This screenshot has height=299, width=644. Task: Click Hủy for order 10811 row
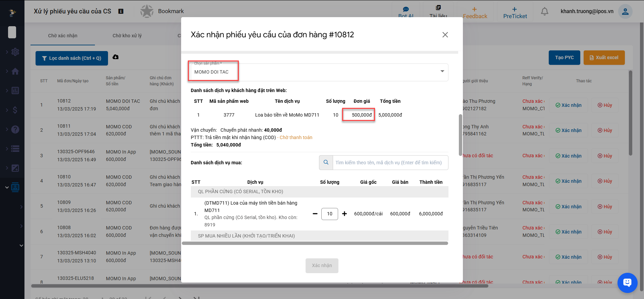pos(605,130)
